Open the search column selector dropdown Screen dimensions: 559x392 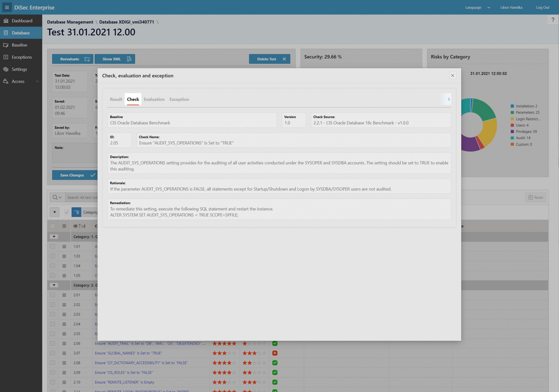pyautogui.click(x=57, y=197)
